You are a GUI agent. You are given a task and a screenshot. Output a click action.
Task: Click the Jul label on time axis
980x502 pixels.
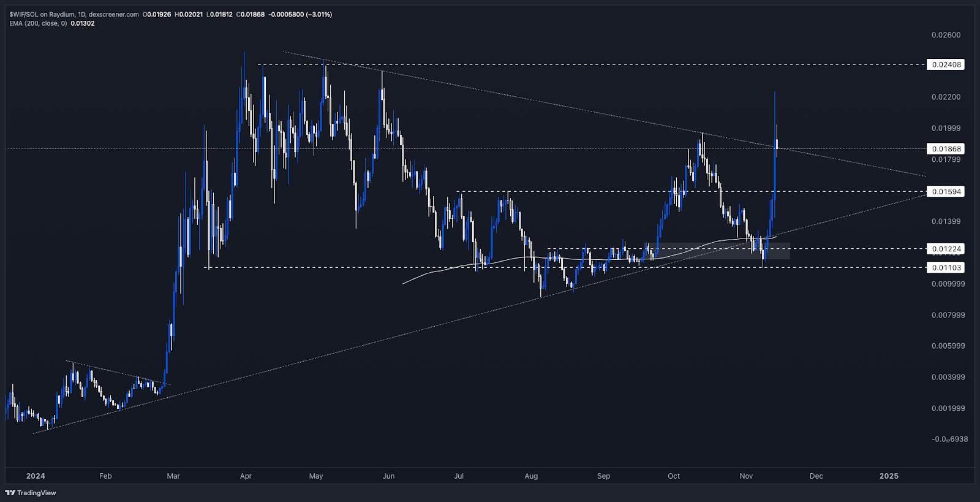point(459,476)
